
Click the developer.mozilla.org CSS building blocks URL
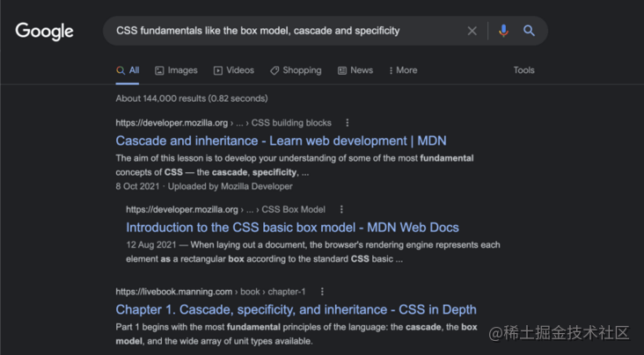point(223,123)
